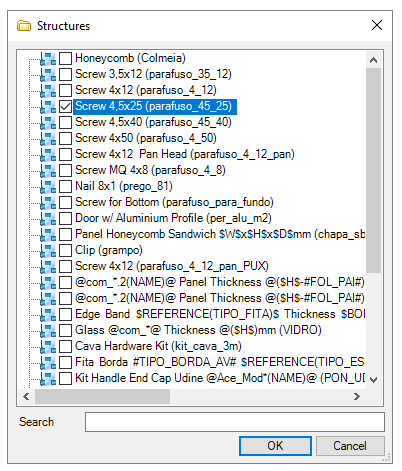Click the horizontal scrollbar right arrow

point(357,397)
